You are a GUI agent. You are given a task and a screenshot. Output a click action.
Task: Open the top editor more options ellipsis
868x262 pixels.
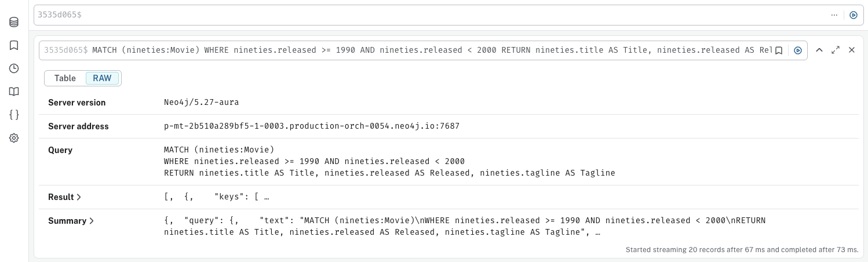[x=834, y=15]
